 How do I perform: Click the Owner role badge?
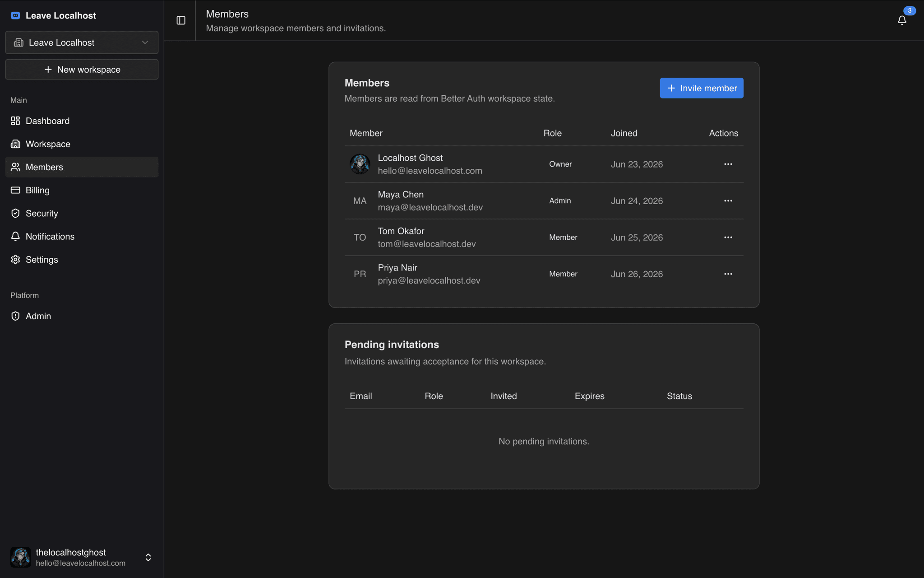[560, 164]
